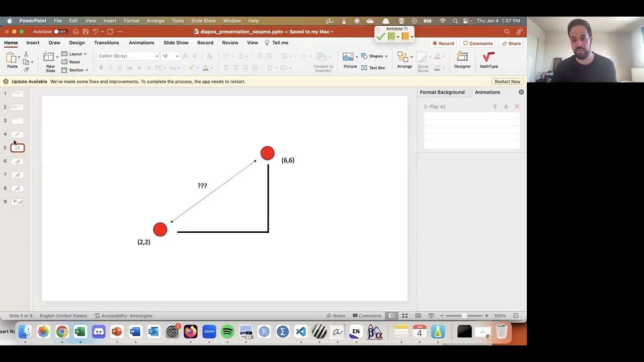The image size is (644, 362).
Task: Click the Save icon in title bar
Action: 86,32
